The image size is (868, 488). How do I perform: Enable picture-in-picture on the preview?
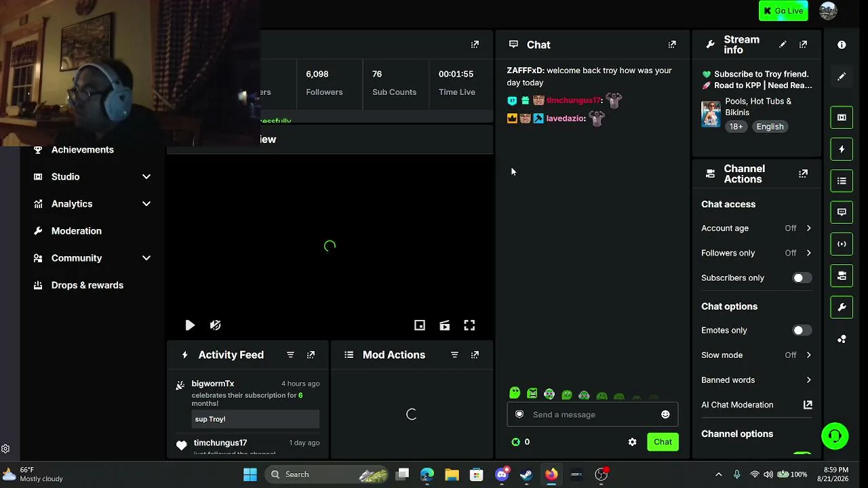[420, 325]
